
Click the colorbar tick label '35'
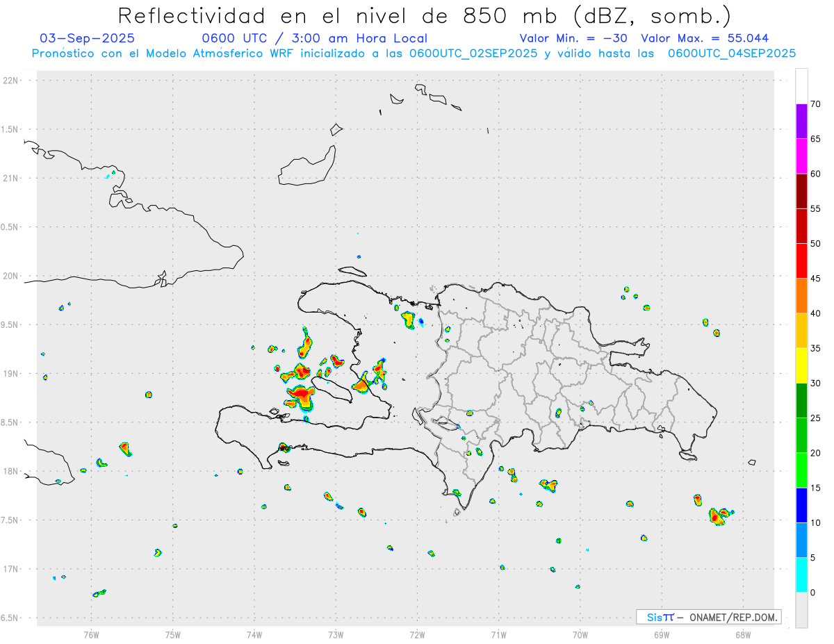click(815, 348)
